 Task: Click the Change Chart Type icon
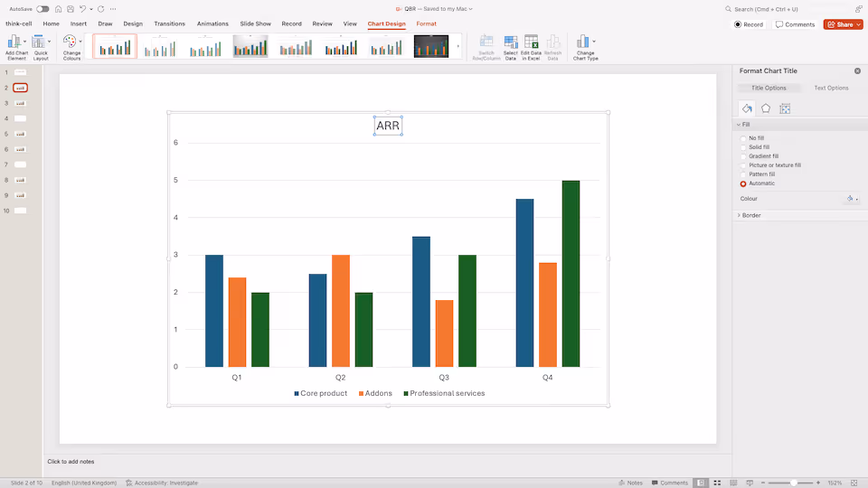(x=582, y=42)
